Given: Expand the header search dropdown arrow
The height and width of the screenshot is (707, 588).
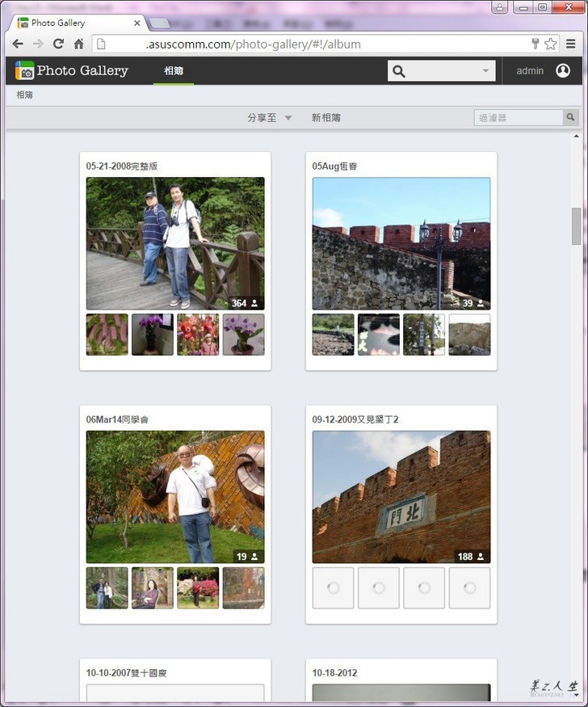Looking at the screenshot, I should (x=485, y=71).
